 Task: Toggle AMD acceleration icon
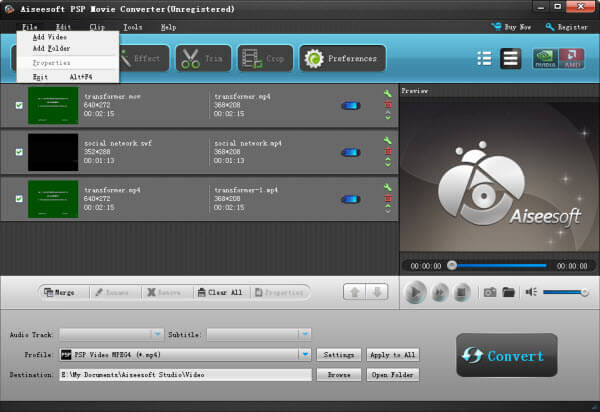coord(572,59)
